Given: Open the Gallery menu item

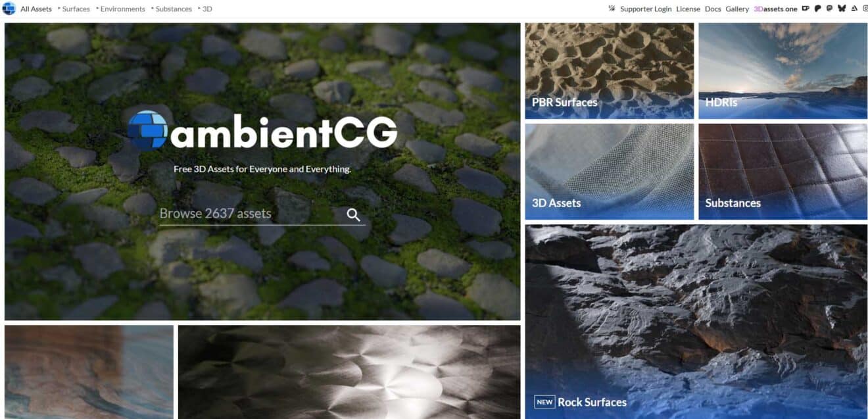Looking at the screenshot, I should point(737,9).
